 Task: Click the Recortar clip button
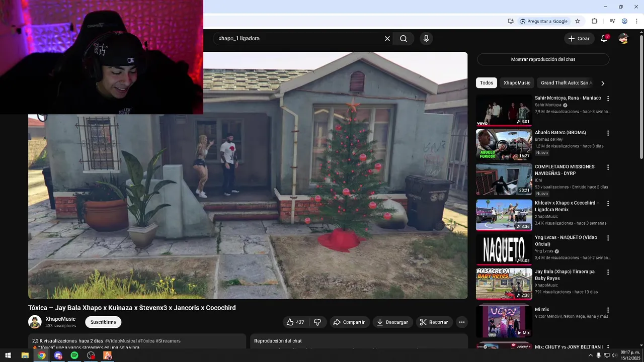434,322
